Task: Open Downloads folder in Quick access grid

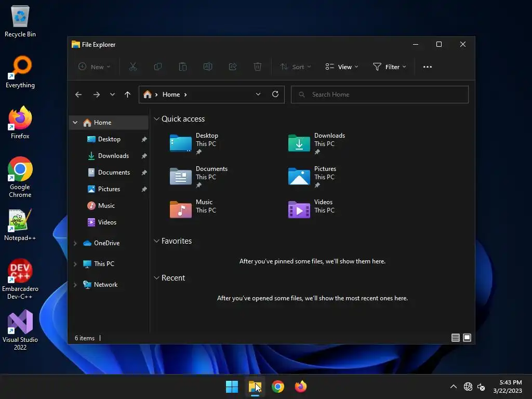Action: pyautogui.click(x=316, y=143)
